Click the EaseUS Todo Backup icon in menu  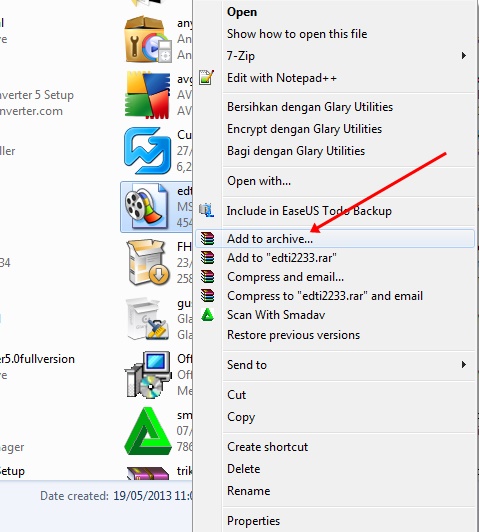tap(206, 210)
